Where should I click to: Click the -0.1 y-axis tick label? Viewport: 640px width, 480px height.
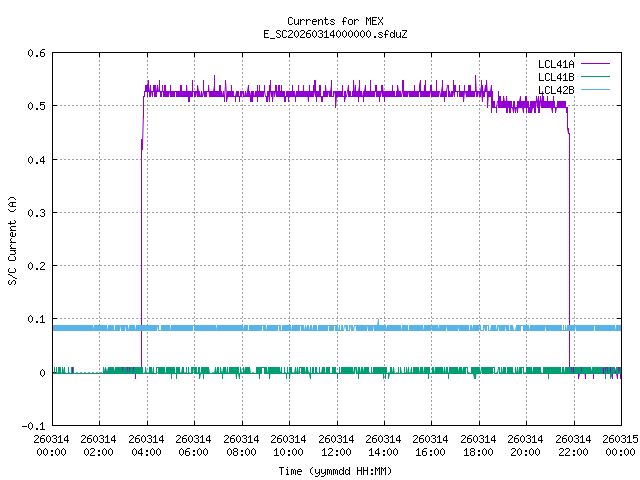click(31, 426)
